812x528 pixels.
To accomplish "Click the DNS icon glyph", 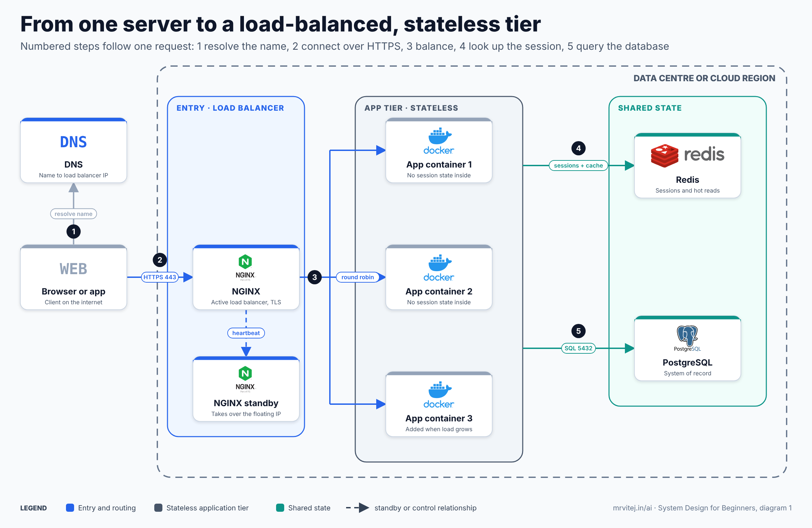I will click(x=73, y=142).
